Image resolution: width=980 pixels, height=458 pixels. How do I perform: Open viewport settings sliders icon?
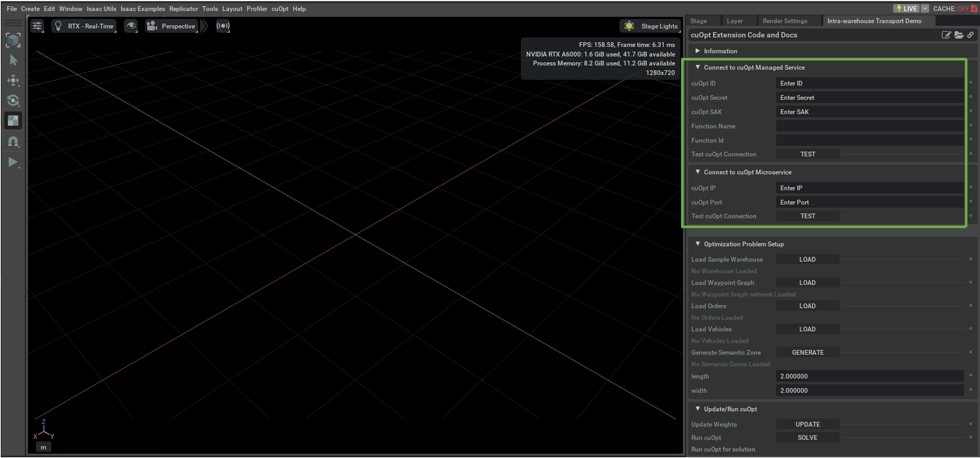(37, 26)
